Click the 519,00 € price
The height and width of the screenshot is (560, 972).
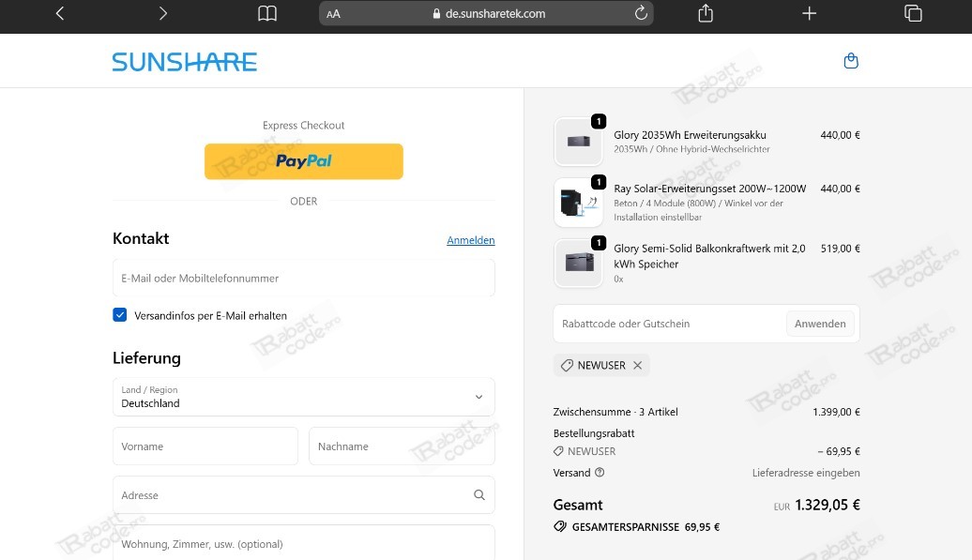(841, 249)
